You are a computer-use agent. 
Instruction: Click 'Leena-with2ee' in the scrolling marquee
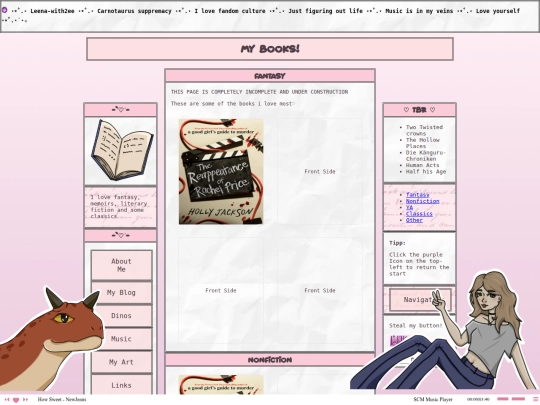52,11
